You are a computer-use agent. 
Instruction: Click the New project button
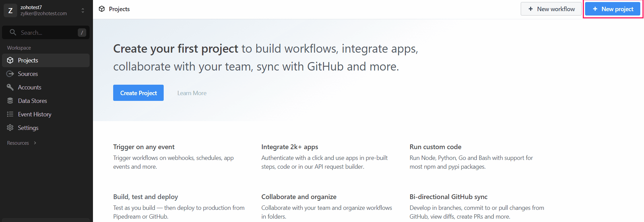[x=613, y=9]
